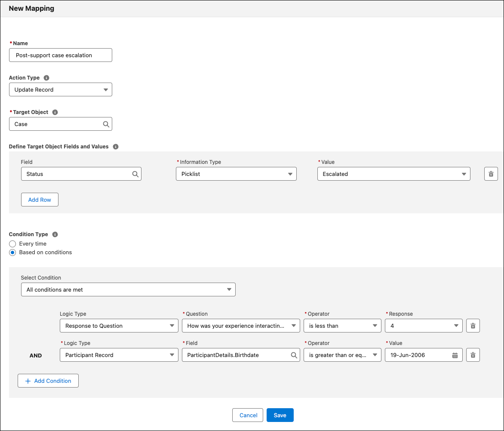Click the New Mapping heading
This screenshot has height=431, width=504.
click(x=31, y=8)
